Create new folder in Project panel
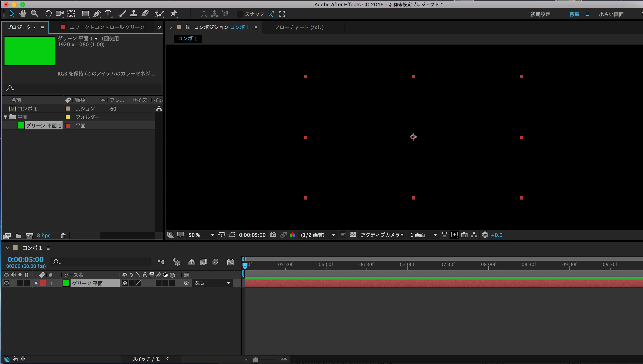Viewport: 643px width, 364px height. click(x=18, y=235)
